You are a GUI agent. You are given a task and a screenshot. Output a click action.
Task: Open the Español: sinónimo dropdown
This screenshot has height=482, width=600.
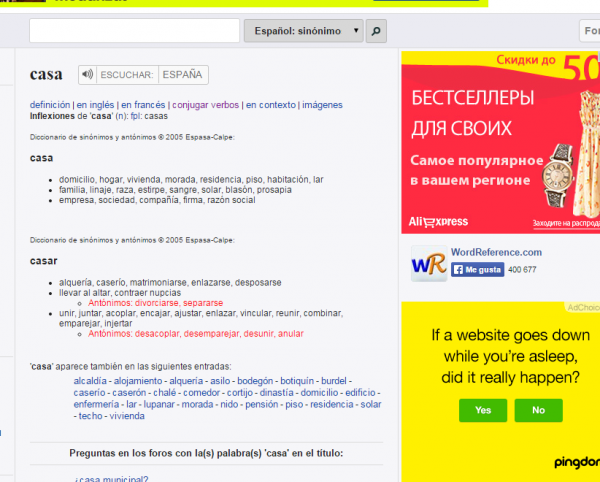(304, 31)
